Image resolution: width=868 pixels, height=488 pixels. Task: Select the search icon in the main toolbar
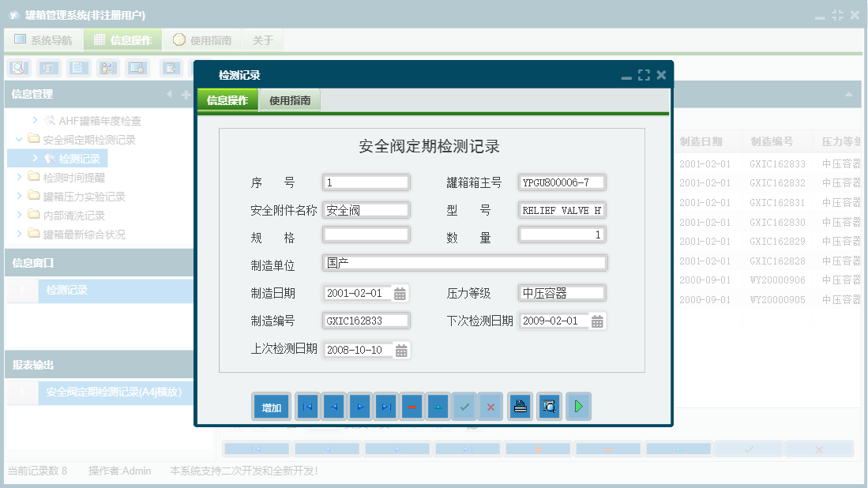(x=19, y=68)
